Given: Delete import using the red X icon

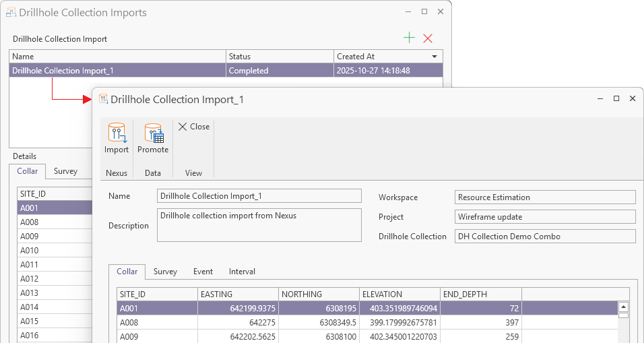Looking at the screenshot, I should (x=428, y=38).
